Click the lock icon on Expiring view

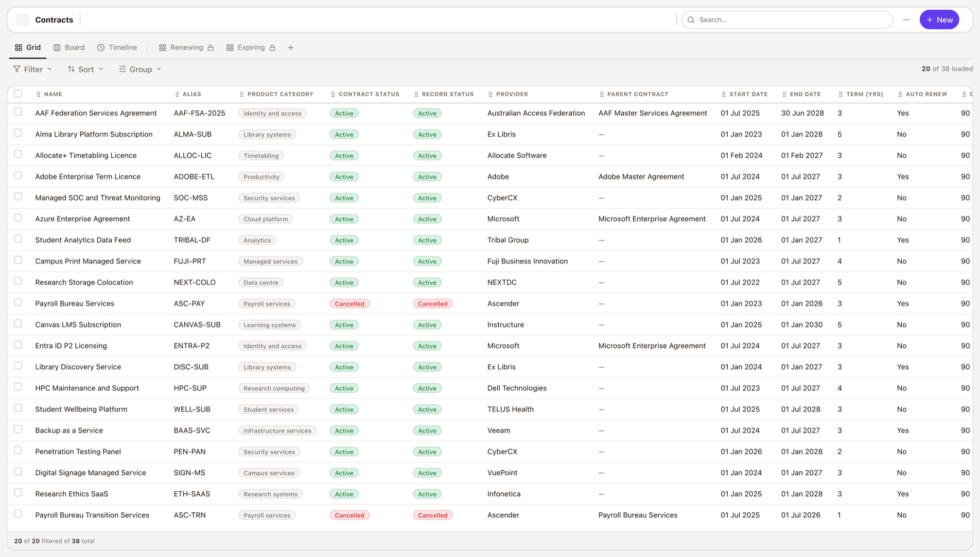coord(272,48)
